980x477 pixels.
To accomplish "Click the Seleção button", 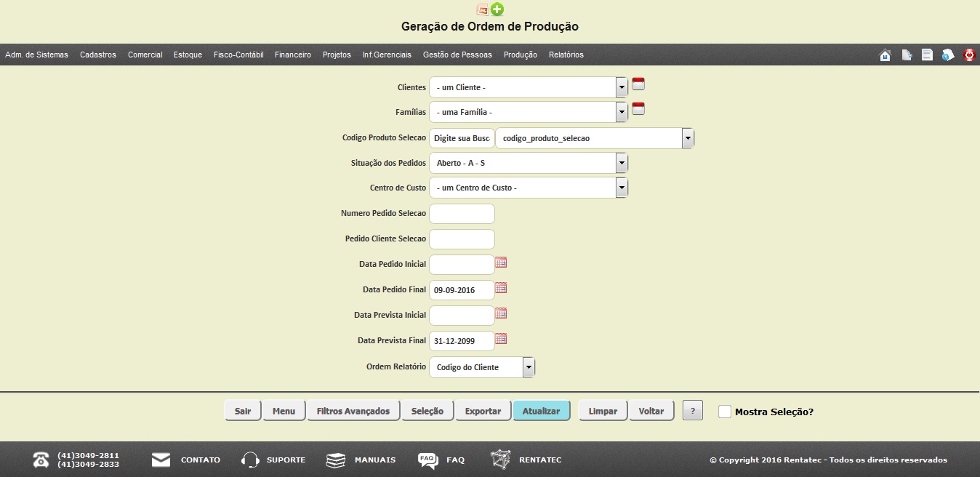I will (x=427, y=411).
